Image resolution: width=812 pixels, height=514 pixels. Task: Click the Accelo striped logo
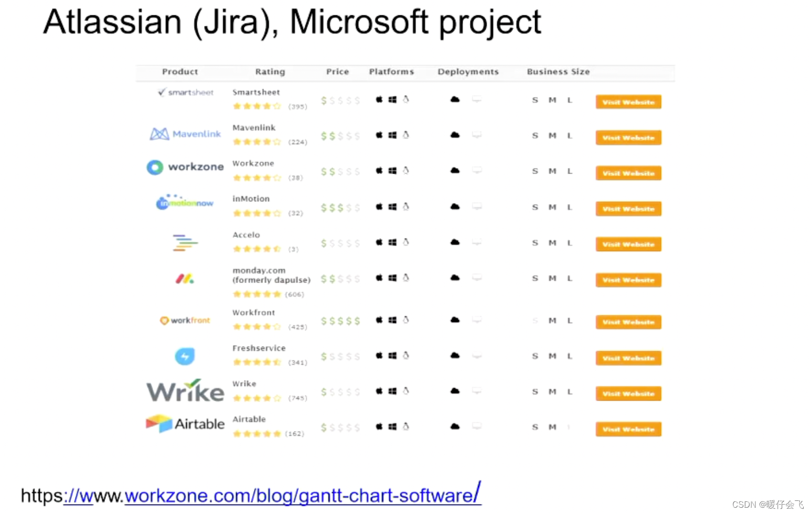click(x=185, y=243)
